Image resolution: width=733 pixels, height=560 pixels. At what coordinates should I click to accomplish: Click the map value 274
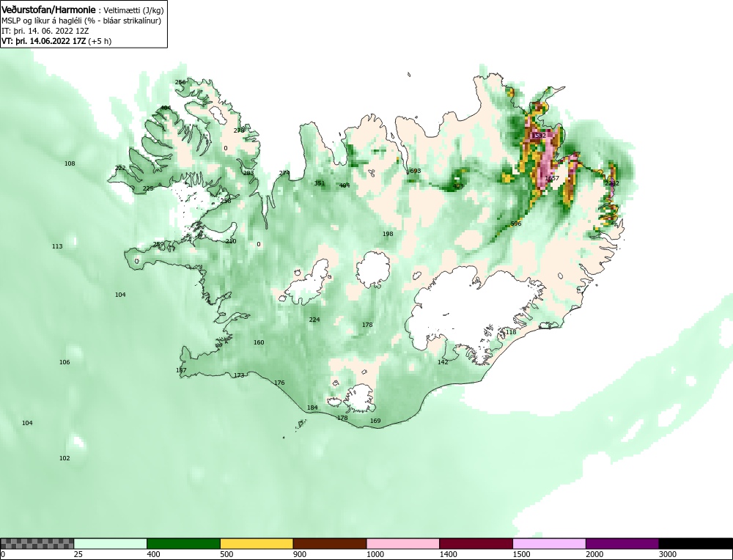(284, 172)
